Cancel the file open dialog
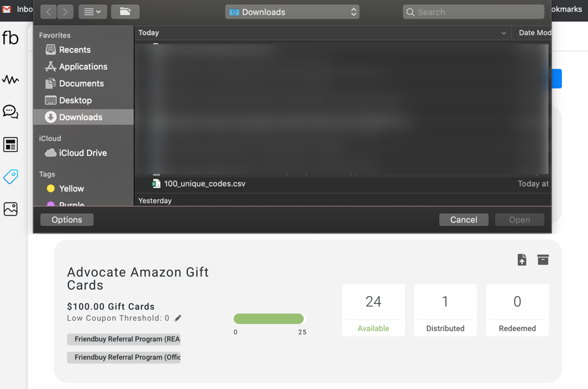This screenshot has width=588, height=389. (463, 220)
